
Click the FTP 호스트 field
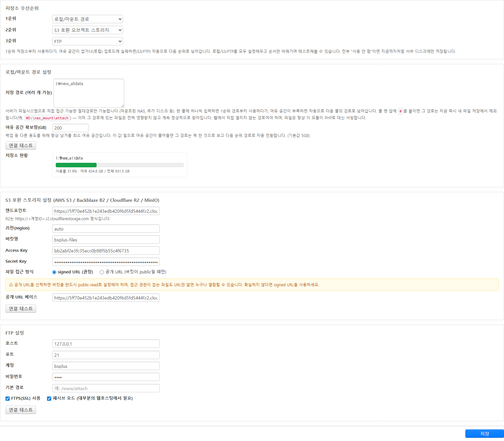(x=106, y=344)
